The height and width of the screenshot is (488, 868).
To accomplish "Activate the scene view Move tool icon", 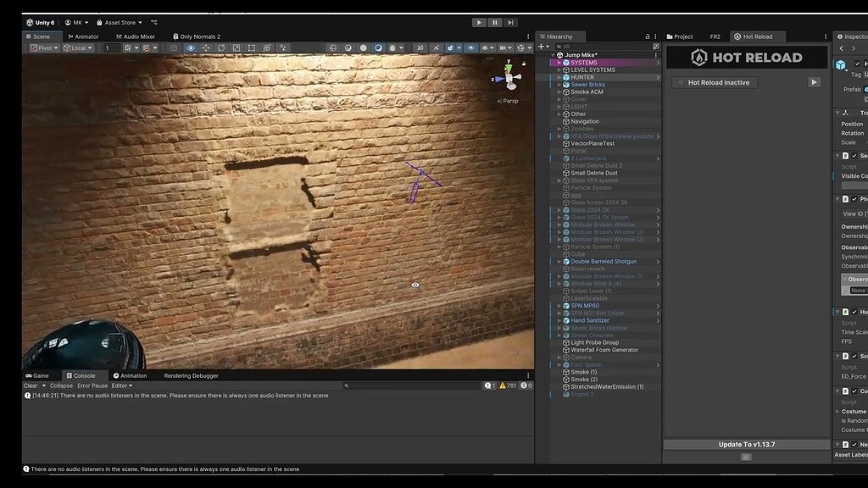I will 204,47.
